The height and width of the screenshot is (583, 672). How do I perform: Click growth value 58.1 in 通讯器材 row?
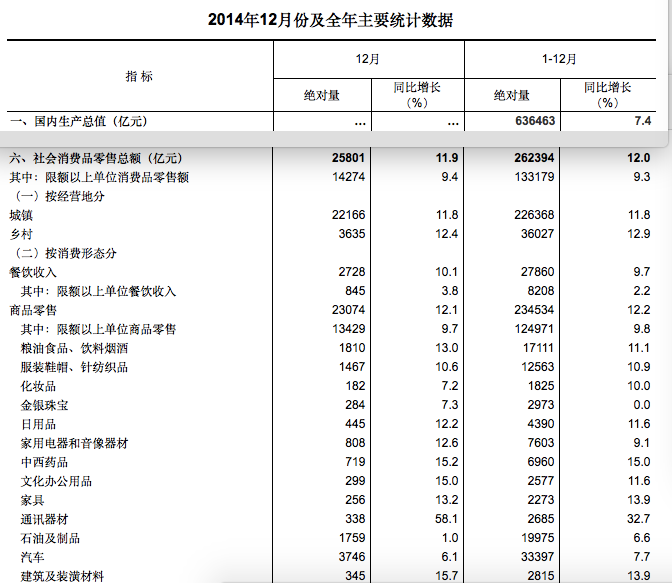447,518
